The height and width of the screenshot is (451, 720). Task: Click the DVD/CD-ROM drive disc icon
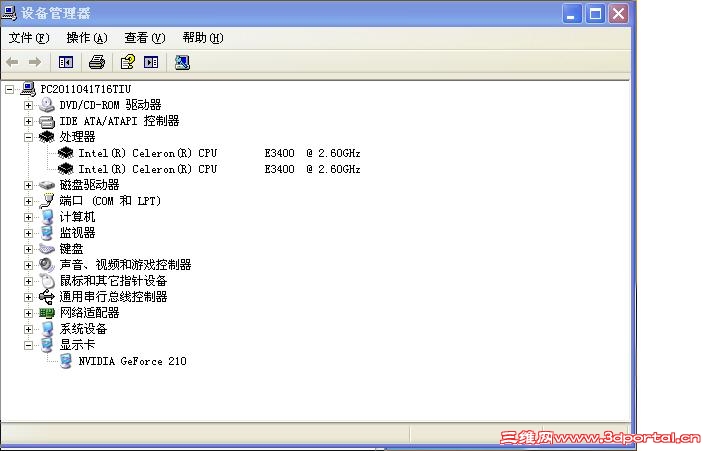point(46,105)
